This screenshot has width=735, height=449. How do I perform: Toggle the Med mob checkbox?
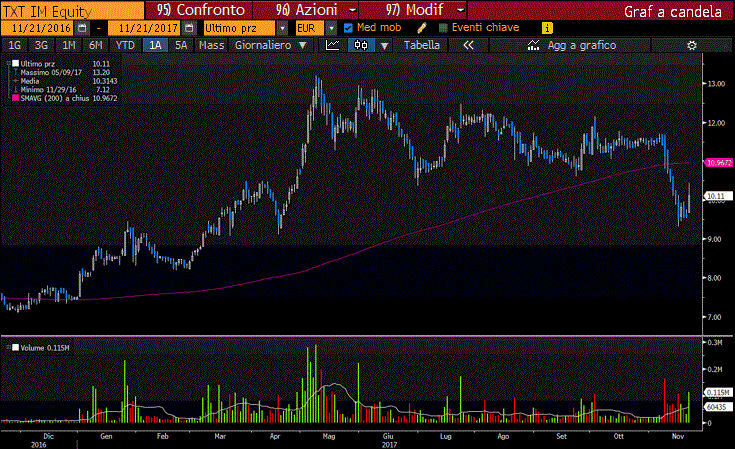(x=347, y=28)
